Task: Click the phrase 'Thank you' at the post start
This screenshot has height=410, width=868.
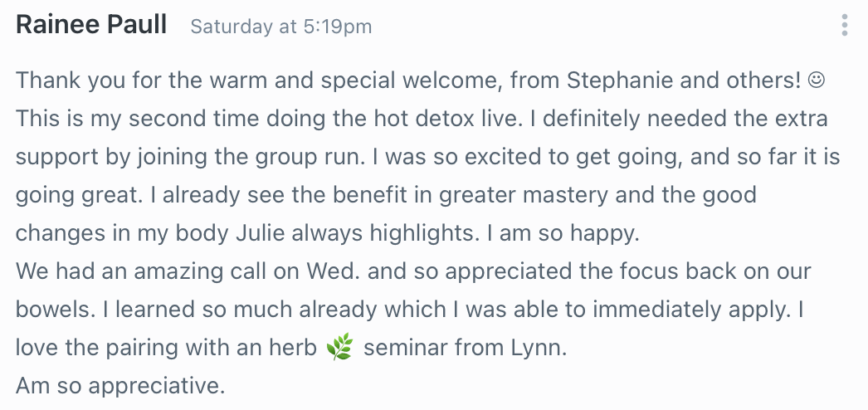Action: [x=59, y=81]
